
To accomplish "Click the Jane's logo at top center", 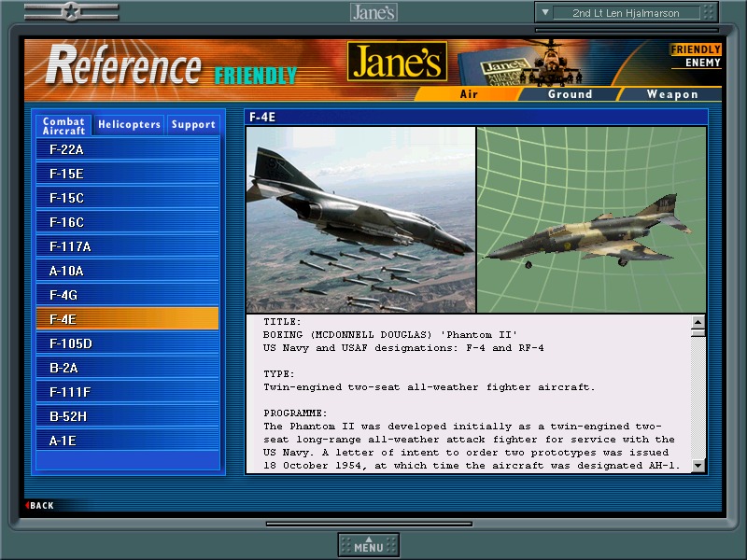I will tap(373, 12).
